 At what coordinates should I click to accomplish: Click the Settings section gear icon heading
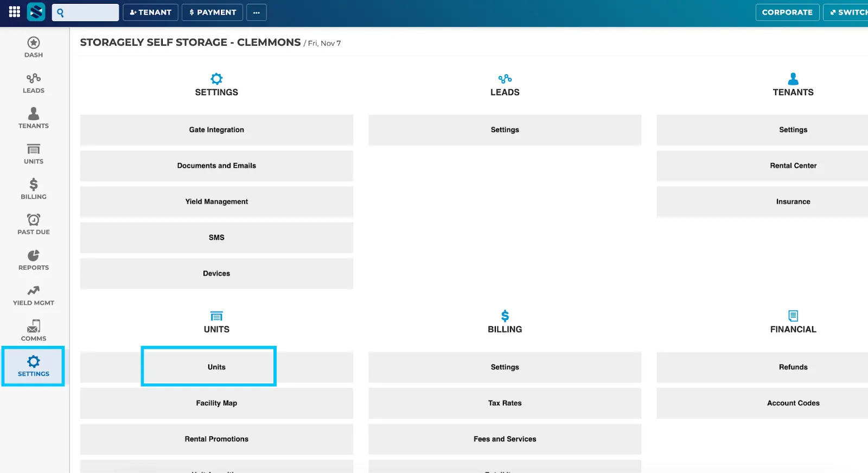coord(216,79)
